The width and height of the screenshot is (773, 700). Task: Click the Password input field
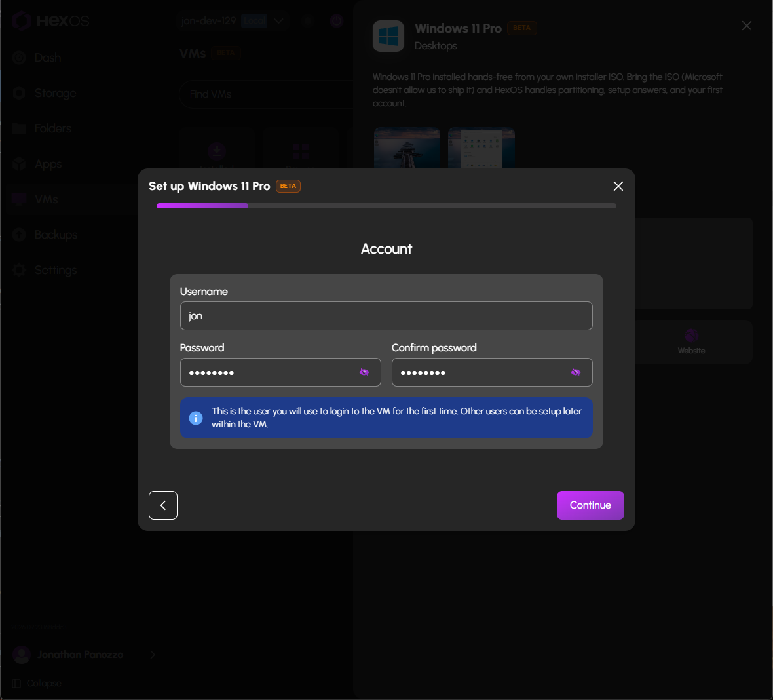click(280, 372)
